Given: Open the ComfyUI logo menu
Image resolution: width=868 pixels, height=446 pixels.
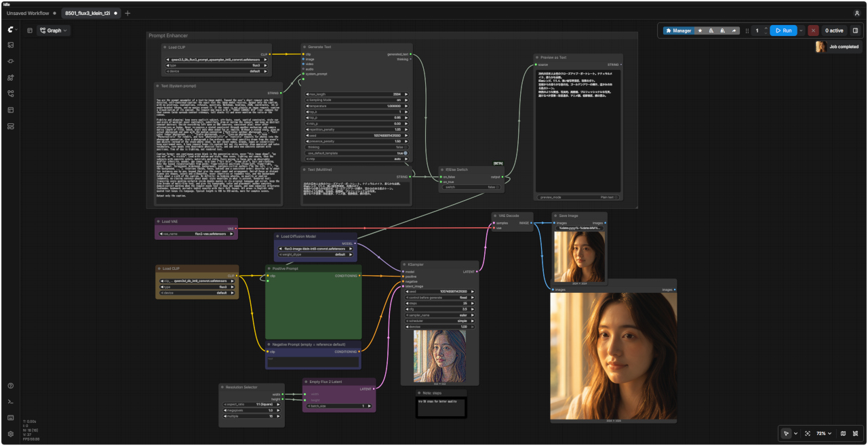Looking at the screenshot, I should coord(11,30).
